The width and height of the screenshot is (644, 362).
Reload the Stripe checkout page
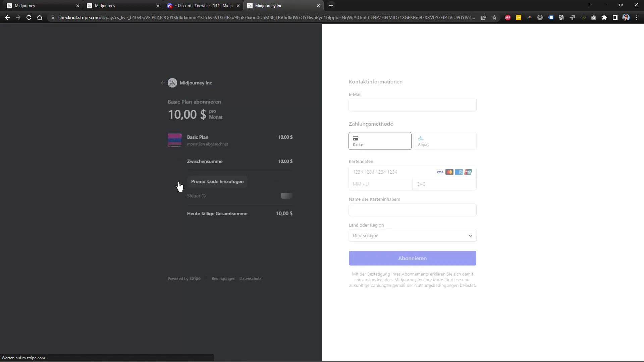[29, 17]
